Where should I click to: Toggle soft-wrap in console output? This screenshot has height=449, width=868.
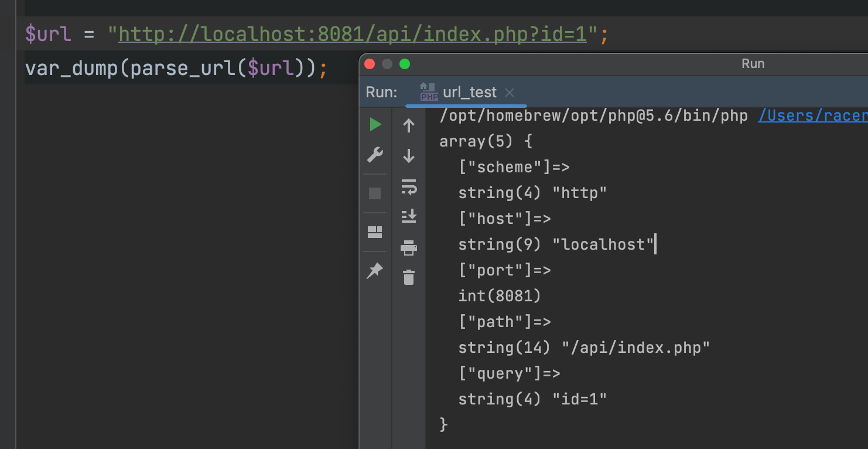point(409,186)
